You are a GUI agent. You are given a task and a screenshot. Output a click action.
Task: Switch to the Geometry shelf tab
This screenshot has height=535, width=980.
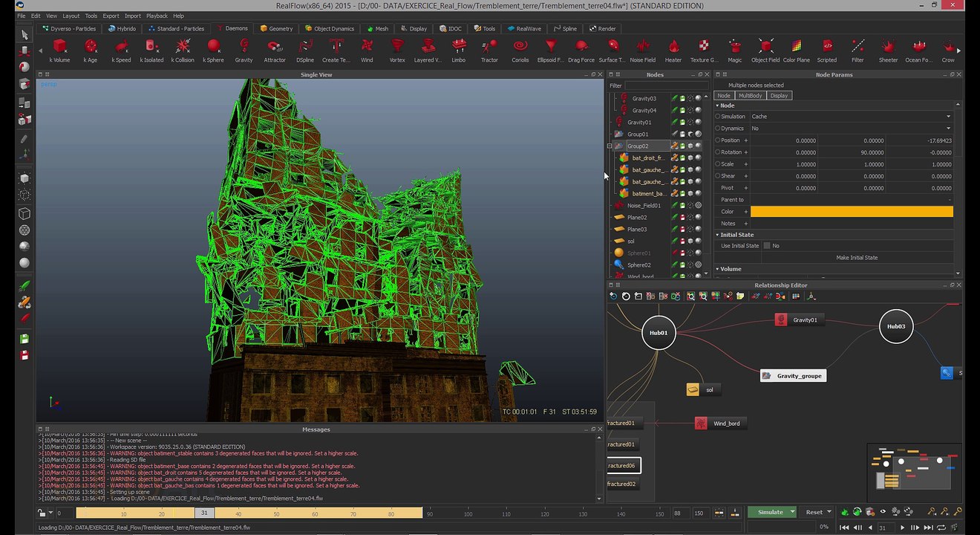coord(276,29)
